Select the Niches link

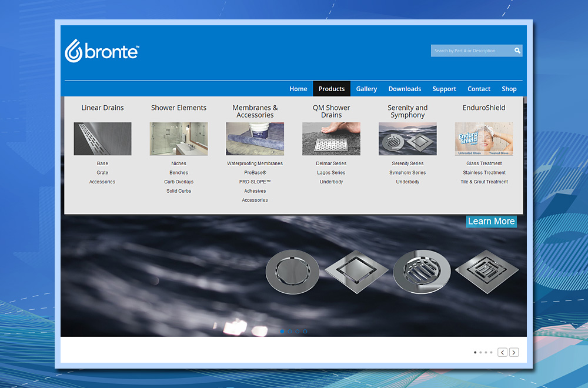pyautogui.click(x=179, y=163)
